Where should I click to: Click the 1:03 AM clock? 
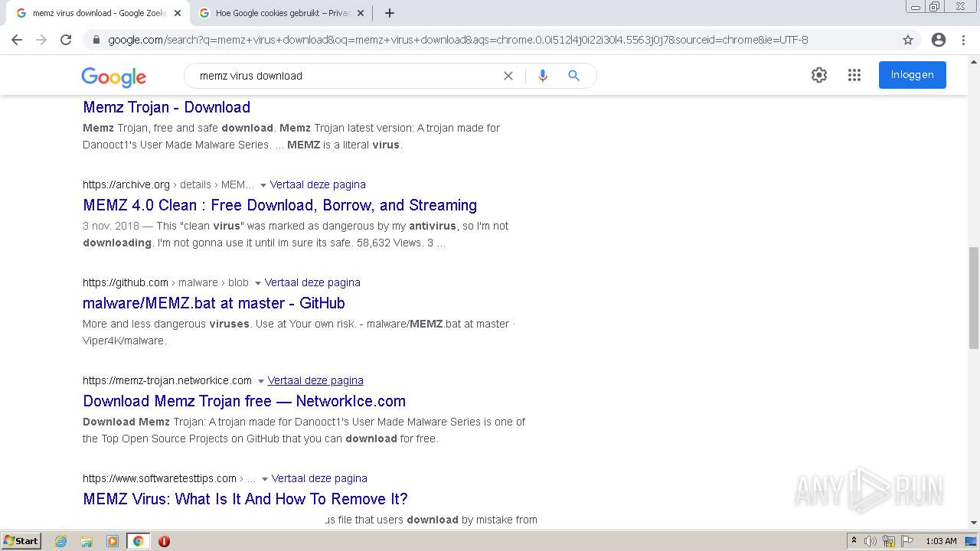pos(941,541)
